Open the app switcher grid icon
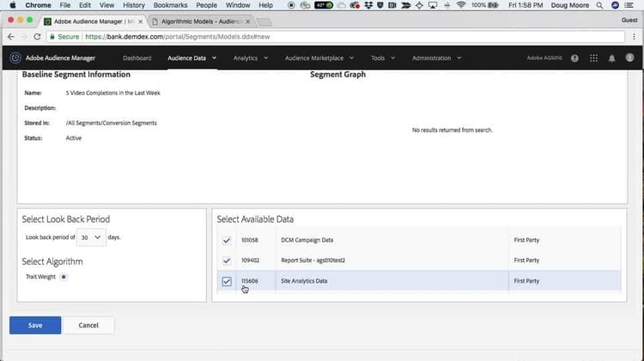The width and height of the screenshot is (644, 361). click(593, 58)
